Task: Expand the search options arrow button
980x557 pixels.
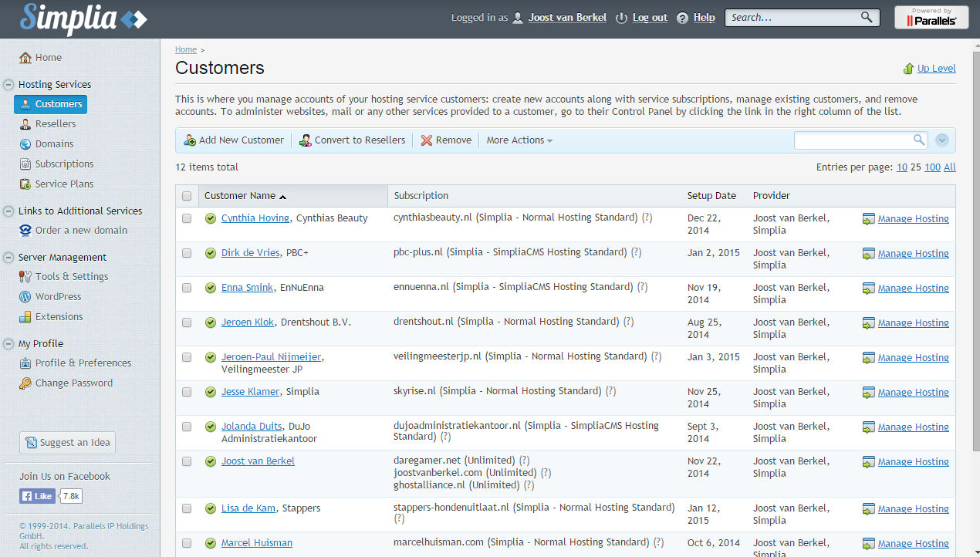Action: coord(941,140)
